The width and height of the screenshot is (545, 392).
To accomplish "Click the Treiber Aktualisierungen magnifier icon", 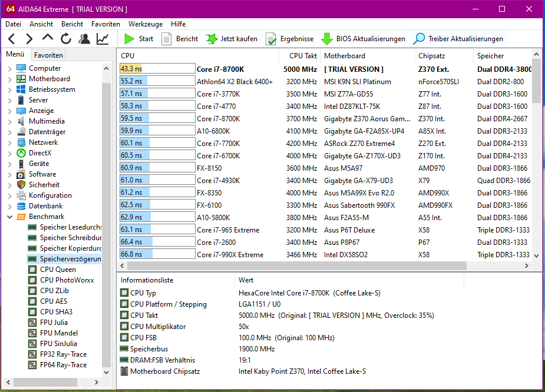I will point(419,38).
